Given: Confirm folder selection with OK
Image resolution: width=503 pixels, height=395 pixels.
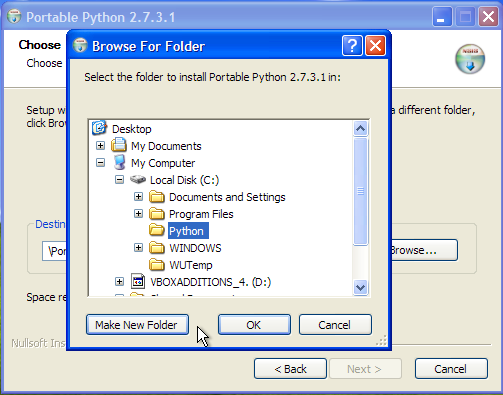Looking at the screenshot, I should click(x=254, y=325).
